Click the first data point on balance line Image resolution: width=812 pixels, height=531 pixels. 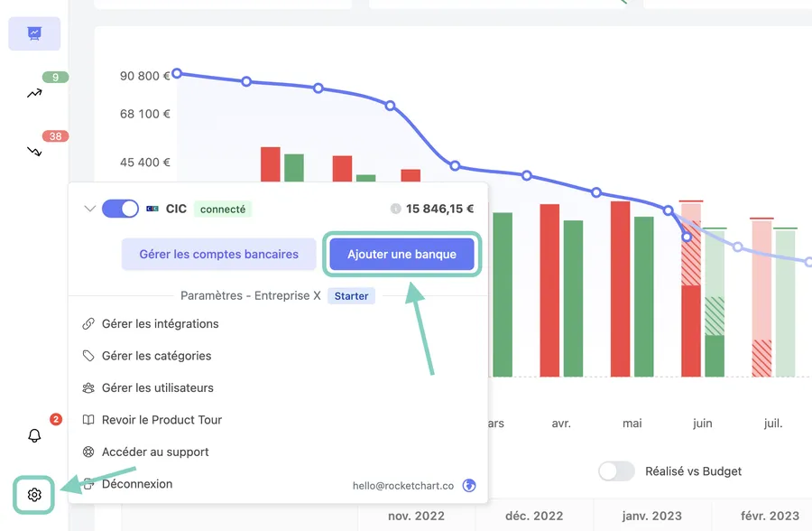coord(177,73)
